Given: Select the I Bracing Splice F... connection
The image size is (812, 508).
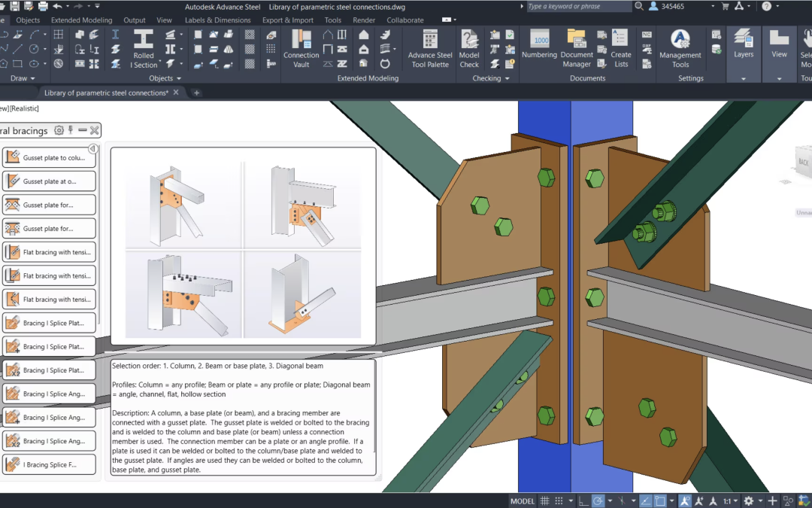Looking at the screenshot, I should (49, 464).
